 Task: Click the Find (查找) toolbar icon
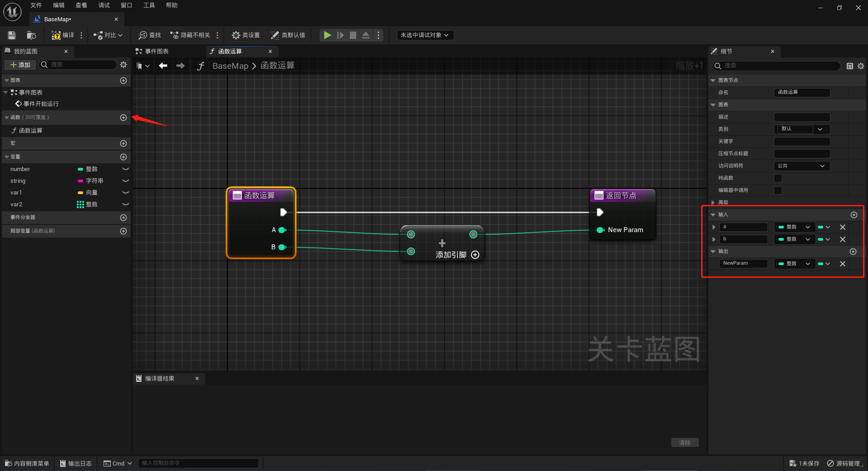(143, 35)
